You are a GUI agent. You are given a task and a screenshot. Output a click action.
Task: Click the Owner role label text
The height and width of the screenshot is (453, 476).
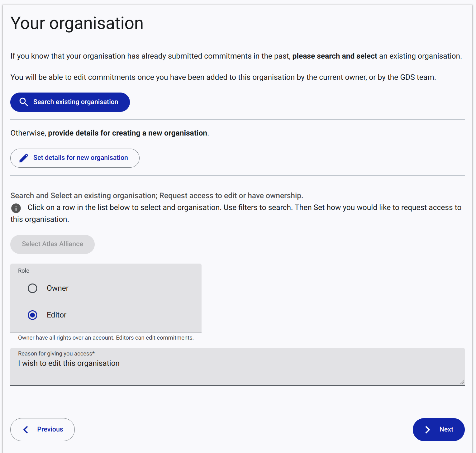(x=58, y=288)
